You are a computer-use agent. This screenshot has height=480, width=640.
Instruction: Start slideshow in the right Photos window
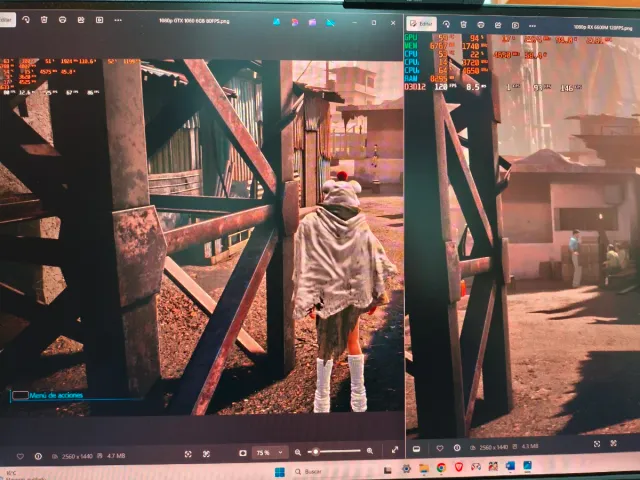coord(515,25)
